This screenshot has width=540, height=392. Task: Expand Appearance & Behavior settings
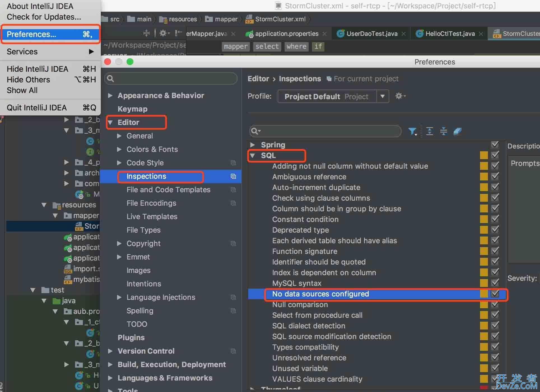[x=110, y=96]
